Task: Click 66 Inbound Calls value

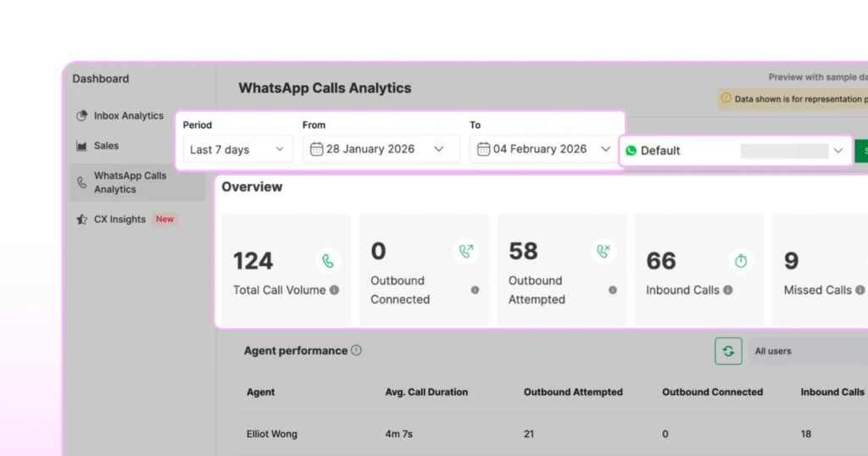Action: (x=661, y=261)
